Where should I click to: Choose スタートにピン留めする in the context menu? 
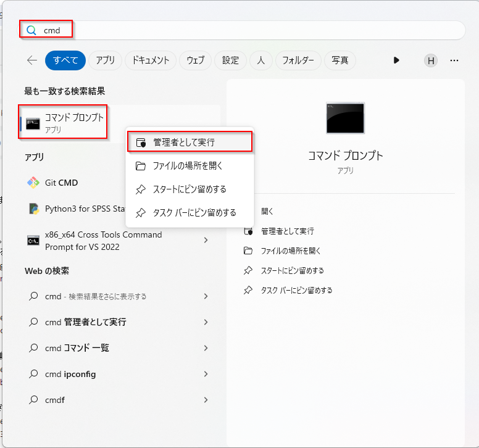pos(190,189)
